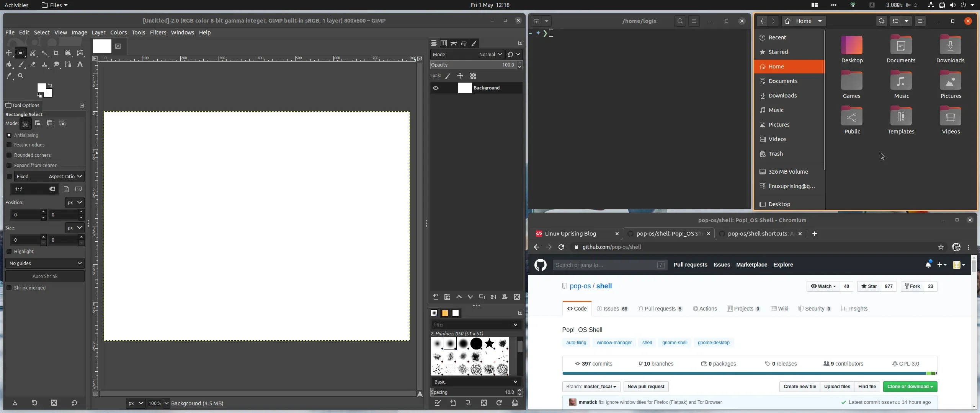This screenshot has height=413, width=980.
Task: Swap foreground and background colors
Action: point(50,85)
